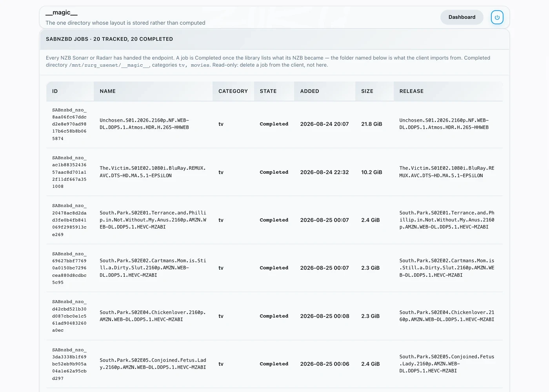Click added date 2026-08-24 20:07

point(325,124)
